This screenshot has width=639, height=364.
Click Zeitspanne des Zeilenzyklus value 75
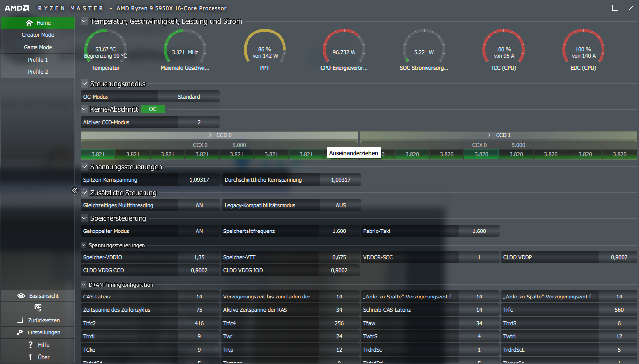click(x=199, y=310)
